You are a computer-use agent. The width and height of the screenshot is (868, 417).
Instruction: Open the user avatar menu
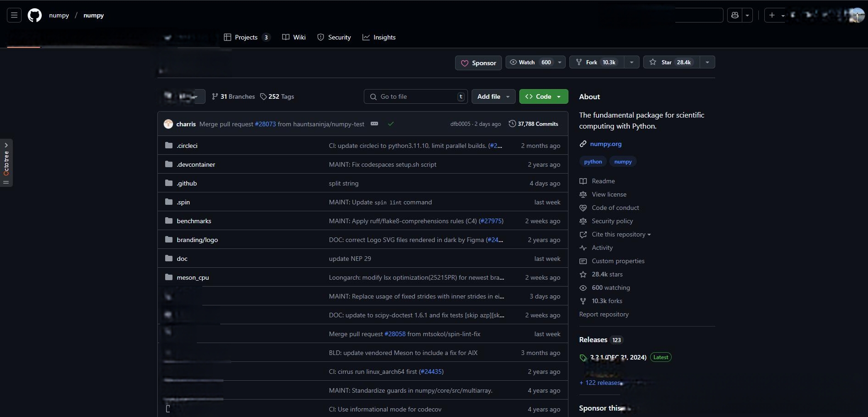[x=857, y=15]
